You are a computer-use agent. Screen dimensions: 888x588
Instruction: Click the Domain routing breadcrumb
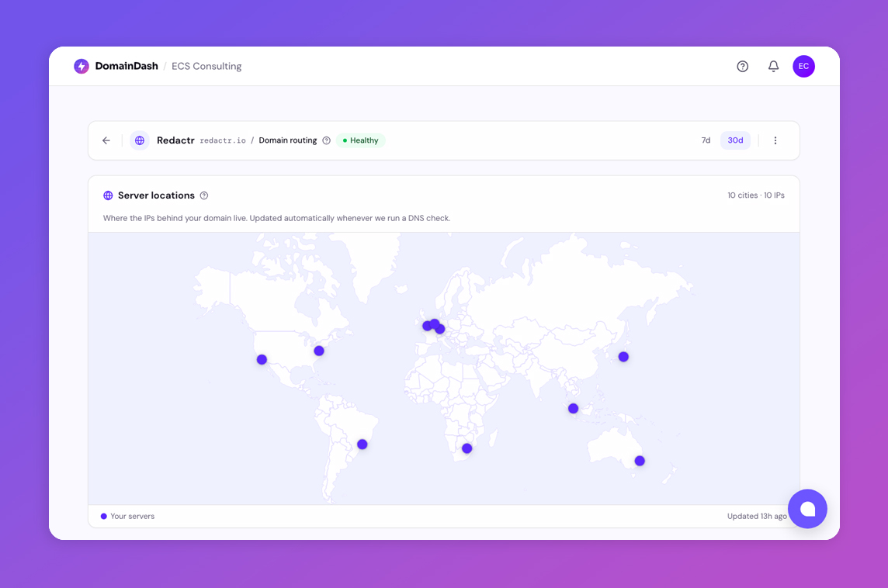pos(288,140)
